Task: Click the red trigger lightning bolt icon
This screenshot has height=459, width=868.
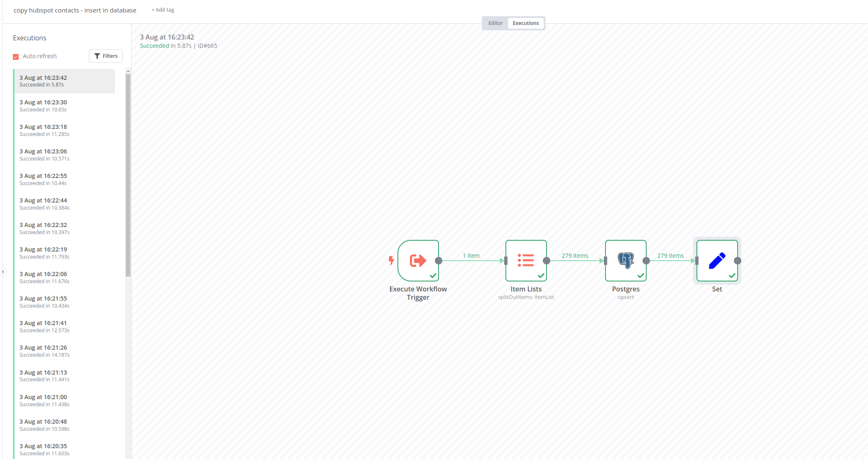Action: coord(391,261)
